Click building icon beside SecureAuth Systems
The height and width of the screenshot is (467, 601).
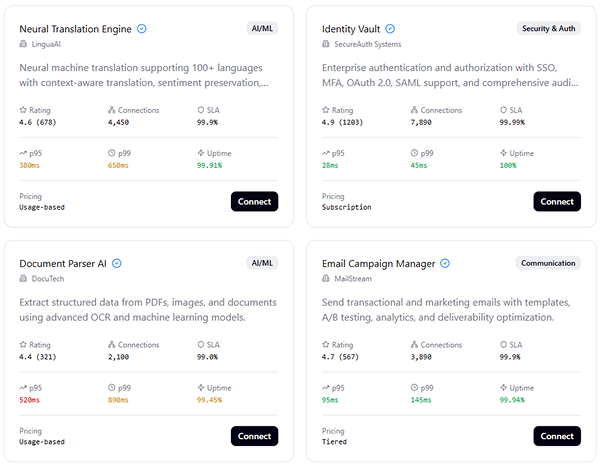click(x=325, y=44)
